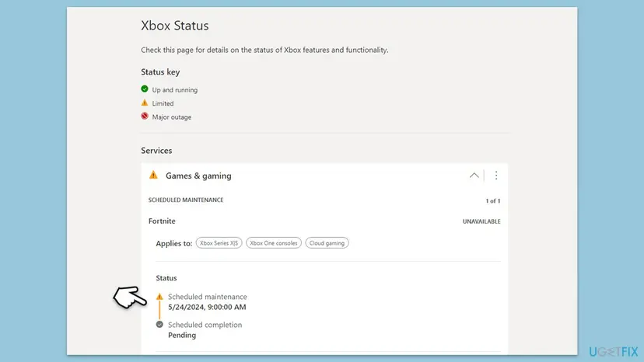Click the Scheduled maintenance status text
Screen dimensions: 644x362
click(x=208, y=296)
